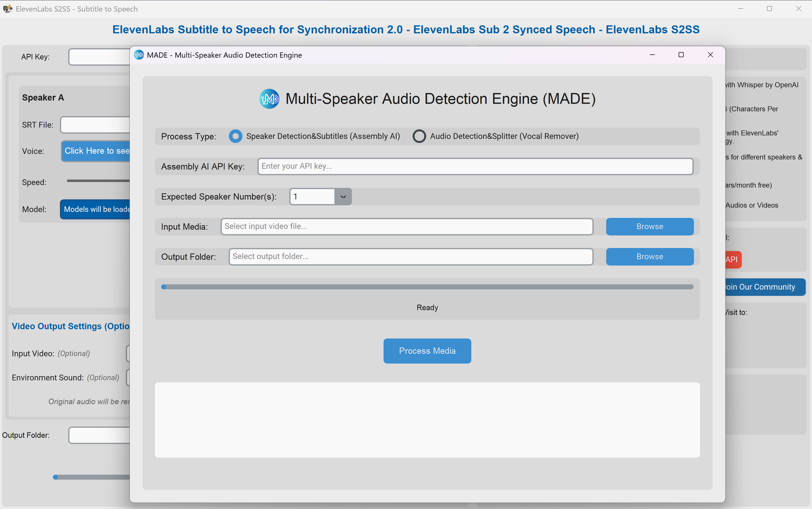Click the Join Our Community button
812x509 pixels.
tap(764, 287)
